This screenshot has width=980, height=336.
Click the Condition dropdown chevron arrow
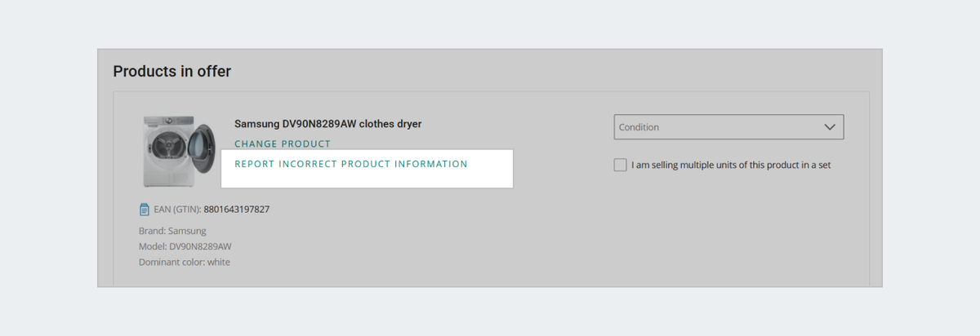(x=830, y=127)
